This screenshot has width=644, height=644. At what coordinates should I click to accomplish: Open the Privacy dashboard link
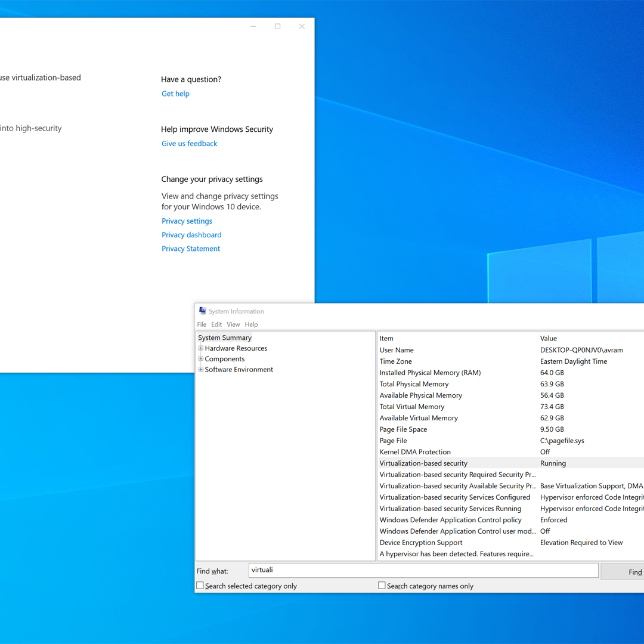(191, 235)
